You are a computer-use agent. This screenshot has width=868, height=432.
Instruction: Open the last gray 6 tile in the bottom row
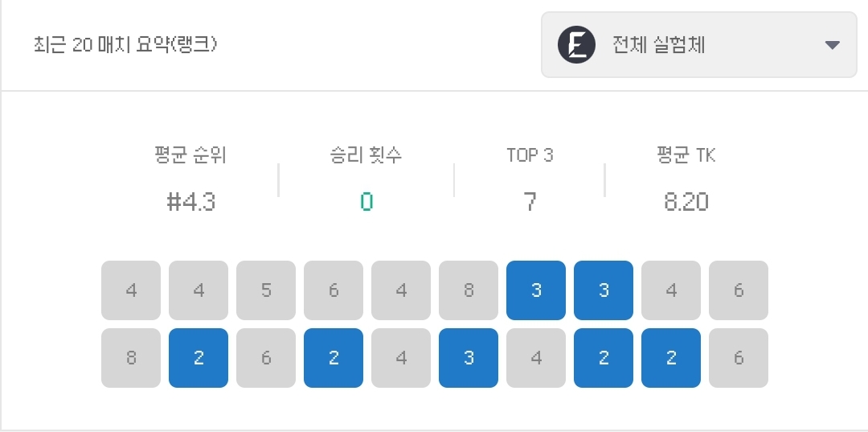739,358
